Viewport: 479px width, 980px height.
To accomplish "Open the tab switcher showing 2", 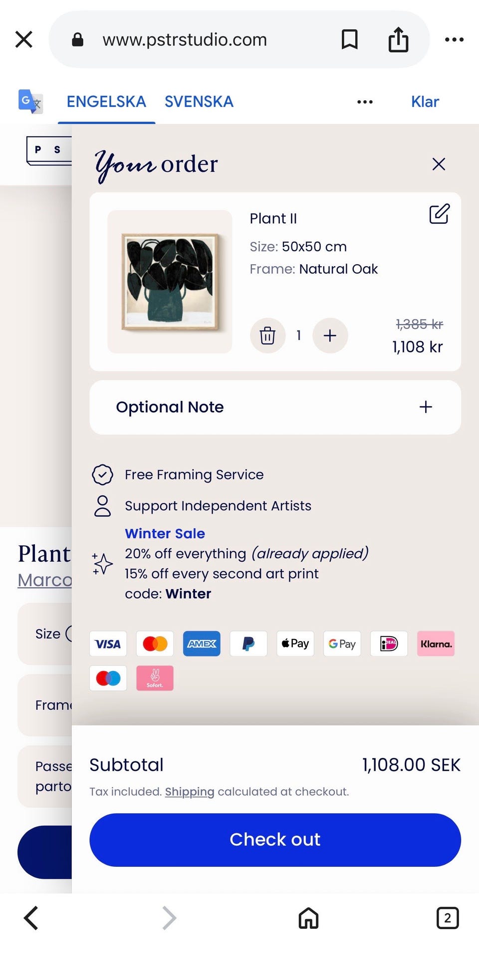I will tap(447, 918).
